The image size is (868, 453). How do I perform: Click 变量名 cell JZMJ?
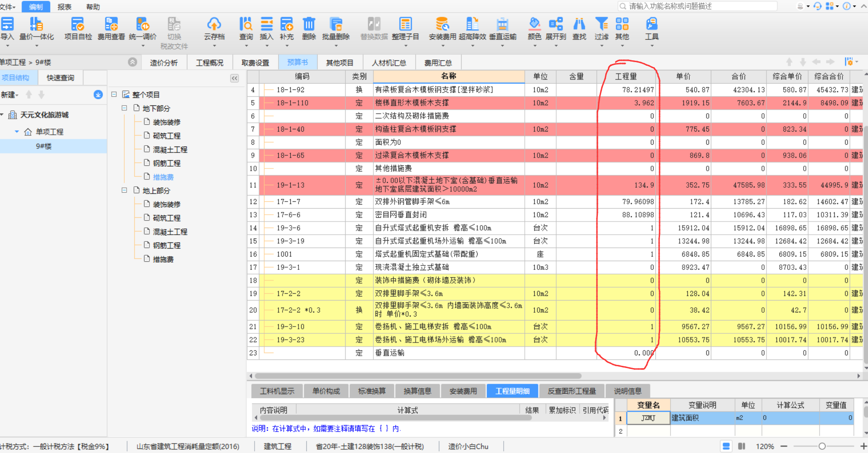pyautogui.click(x=648, y=418)
